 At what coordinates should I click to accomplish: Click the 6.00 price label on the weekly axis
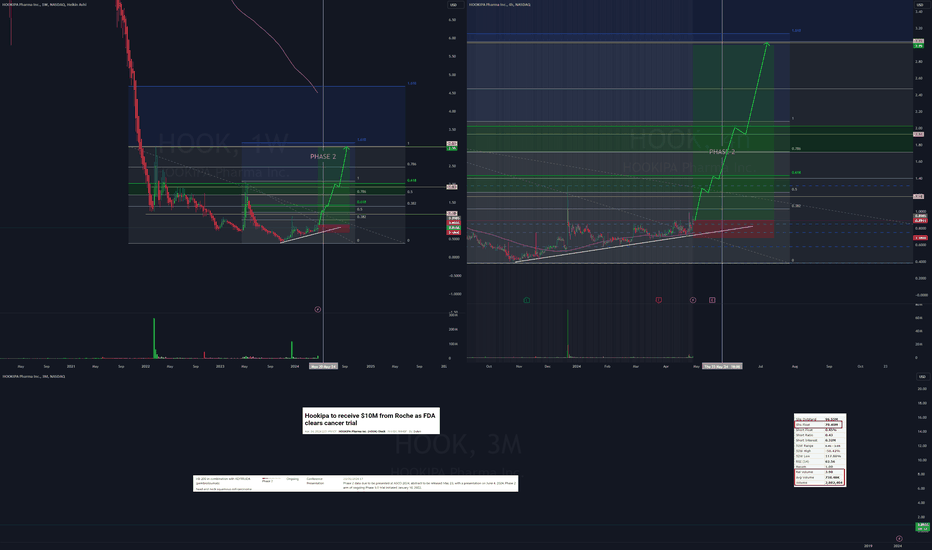click(452, 38)
